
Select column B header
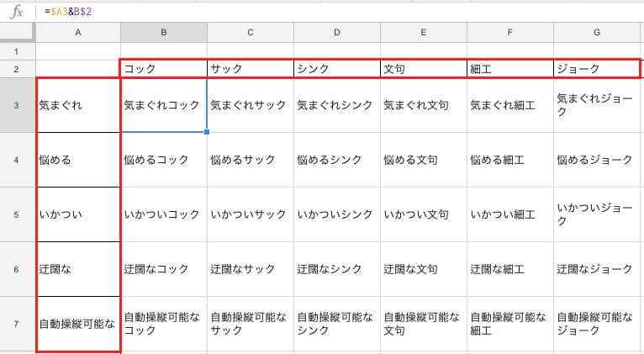coord(164,33)
